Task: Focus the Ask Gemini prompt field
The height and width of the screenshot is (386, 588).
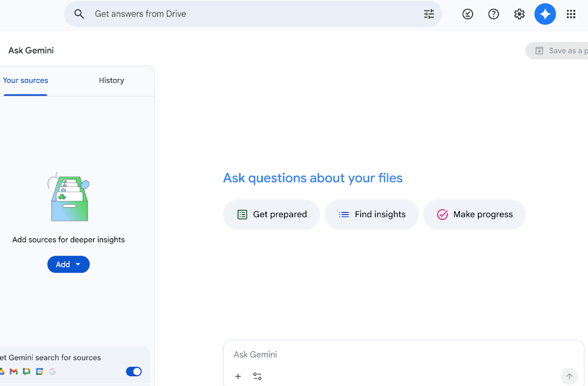Action: click(x=398, y=355)
